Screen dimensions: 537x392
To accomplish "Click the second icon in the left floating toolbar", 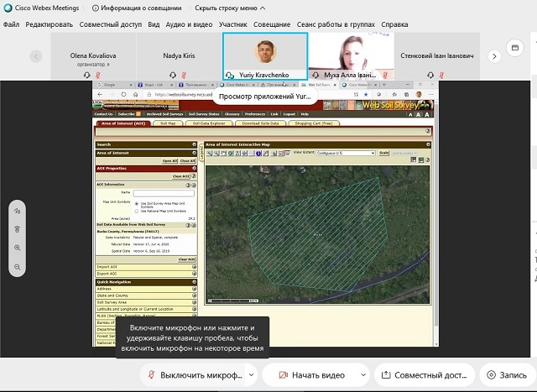I will tap(17, 229).
